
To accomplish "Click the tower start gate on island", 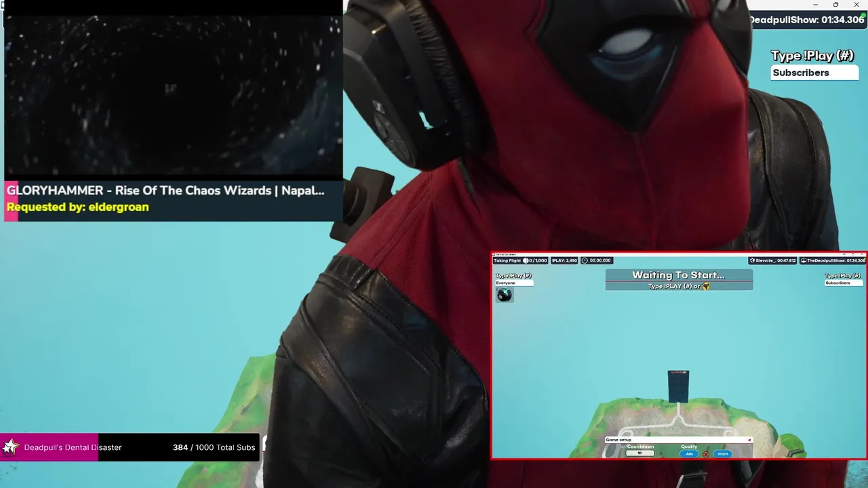I will 678,386.
